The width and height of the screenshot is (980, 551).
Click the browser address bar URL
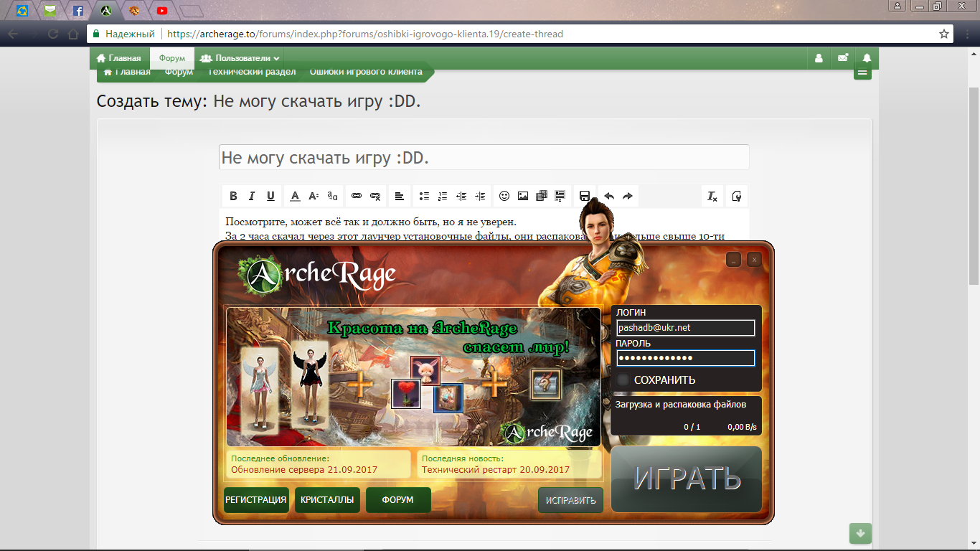point(365,34)
